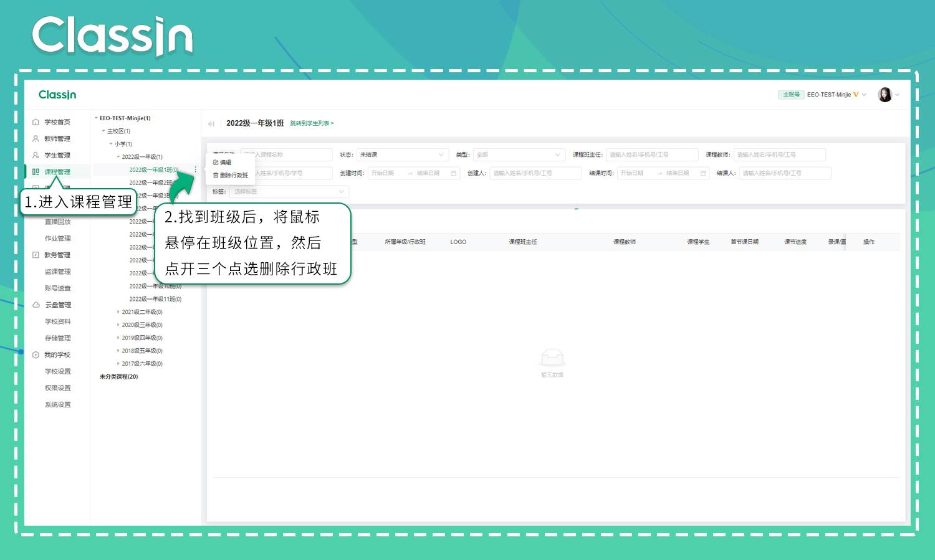
Task: Click the 云盘管理 cloud icon
Action: (36, 305)
